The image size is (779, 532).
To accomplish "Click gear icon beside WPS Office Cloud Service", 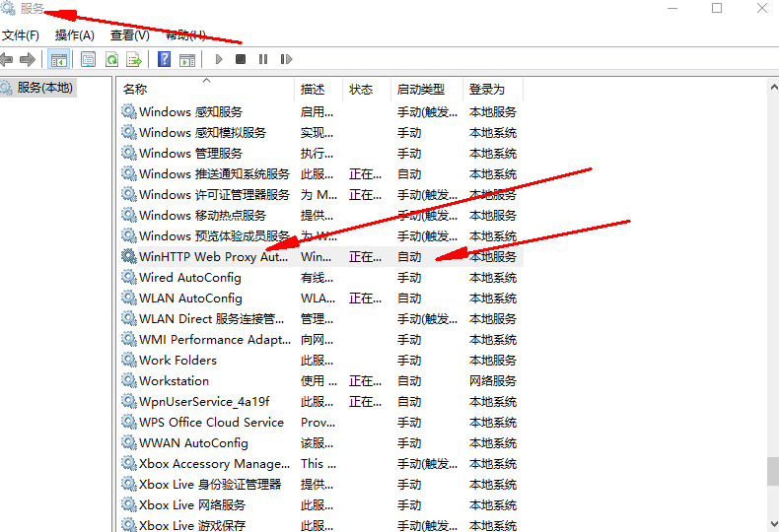I will (x=128, y=422).
